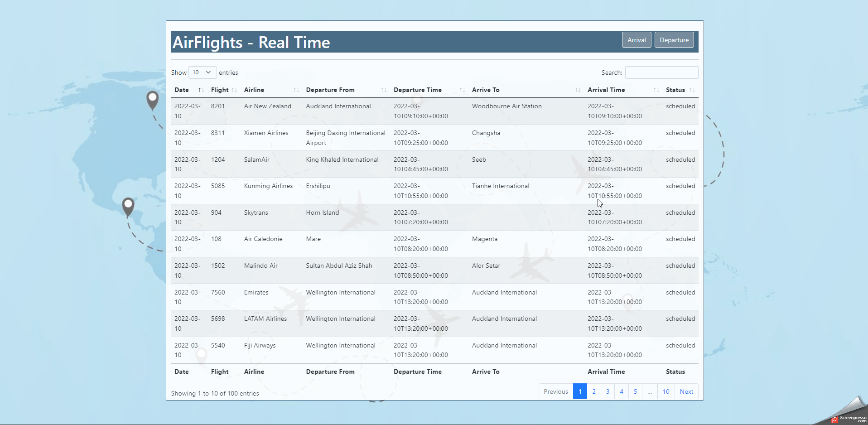Focus the Search input field
The image size is (868, 425).
[661, 72]
